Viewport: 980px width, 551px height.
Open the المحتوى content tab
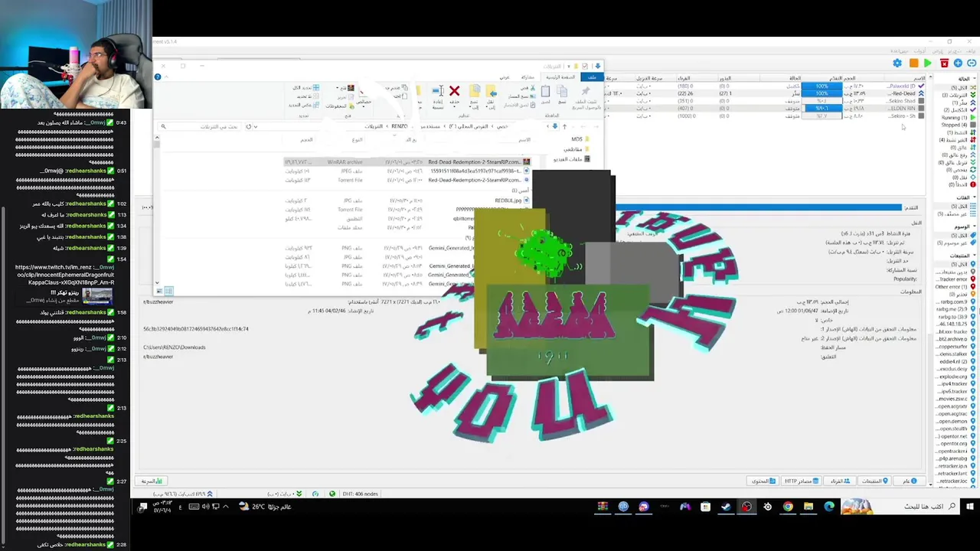763,481
